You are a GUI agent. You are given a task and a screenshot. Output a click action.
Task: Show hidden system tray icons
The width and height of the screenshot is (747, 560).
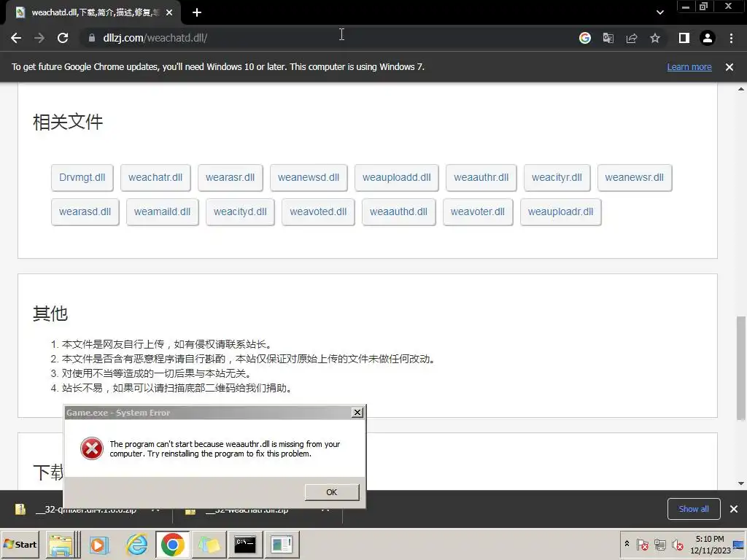pos(627,544)
